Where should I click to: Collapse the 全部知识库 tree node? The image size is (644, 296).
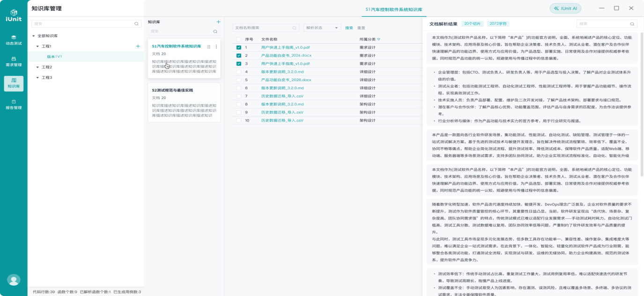pos(34,36)
